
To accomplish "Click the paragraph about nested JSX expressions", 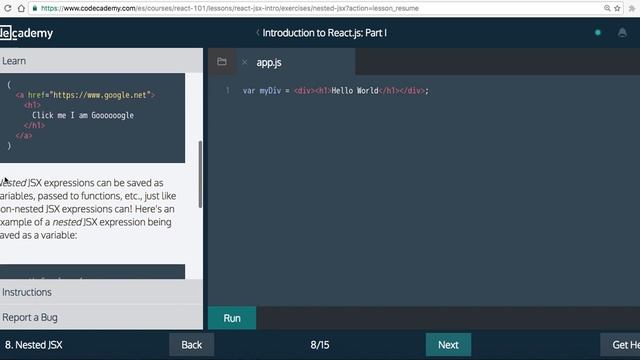I will pos(88,209).
